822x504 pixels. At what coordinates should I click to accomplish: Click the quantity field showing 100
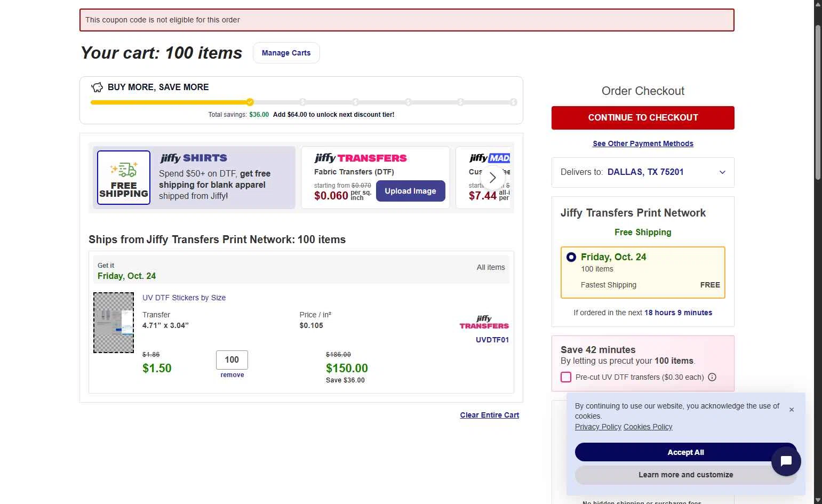tap(232, 360)
